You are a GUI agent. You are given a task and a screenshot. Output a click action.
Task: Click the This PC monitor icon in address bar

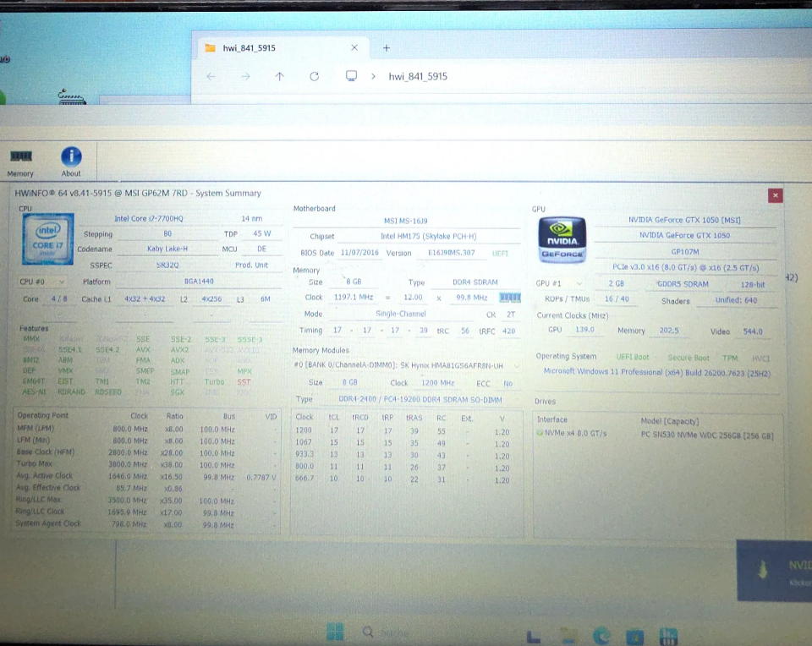[x=351, y=76]
